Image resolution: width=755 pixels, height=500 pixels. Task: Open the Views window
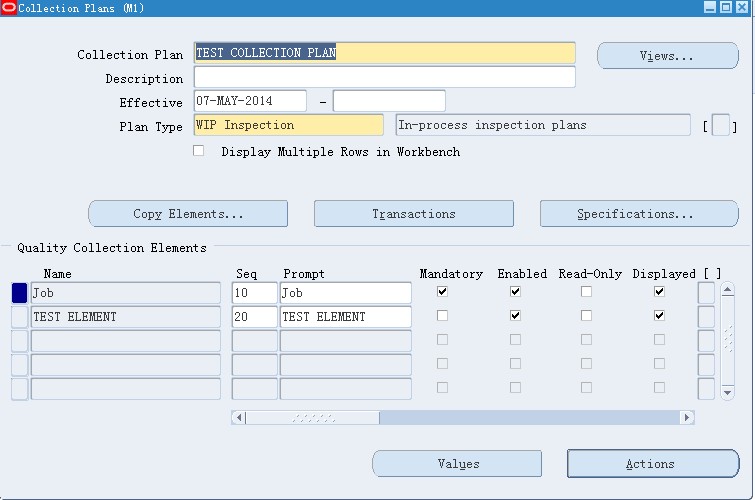click(667, 56)
